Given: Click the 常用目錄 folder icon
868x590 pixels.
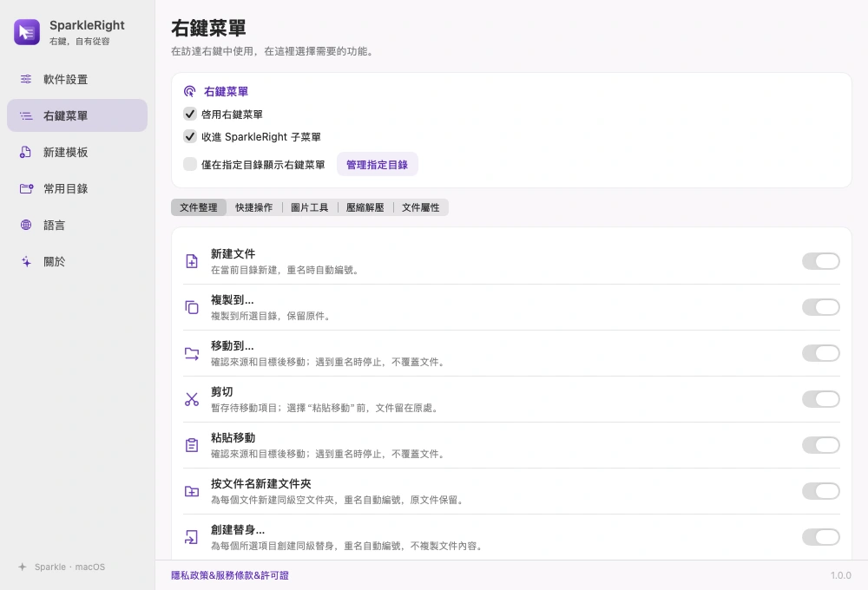Looking at the screenshot, I should [x=27, y=189].
